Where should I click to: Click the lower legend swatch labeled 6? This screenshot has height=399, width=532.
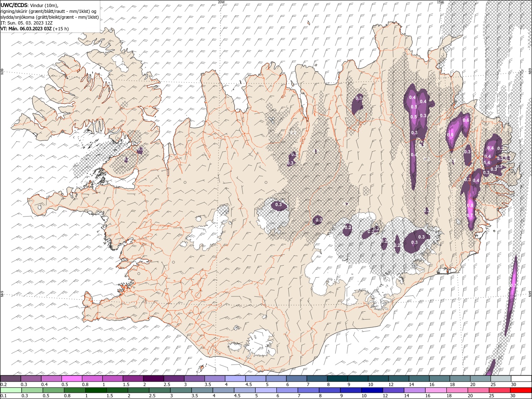coord(287,390)
